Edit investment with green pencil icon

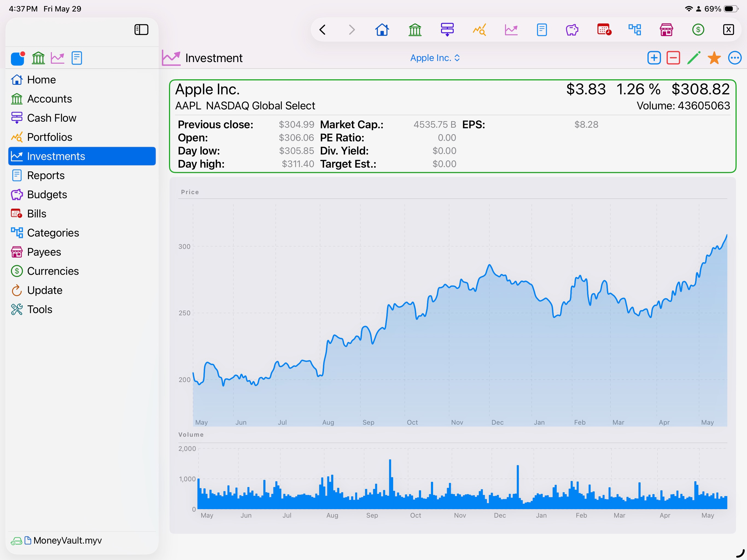tap(694, 58)
